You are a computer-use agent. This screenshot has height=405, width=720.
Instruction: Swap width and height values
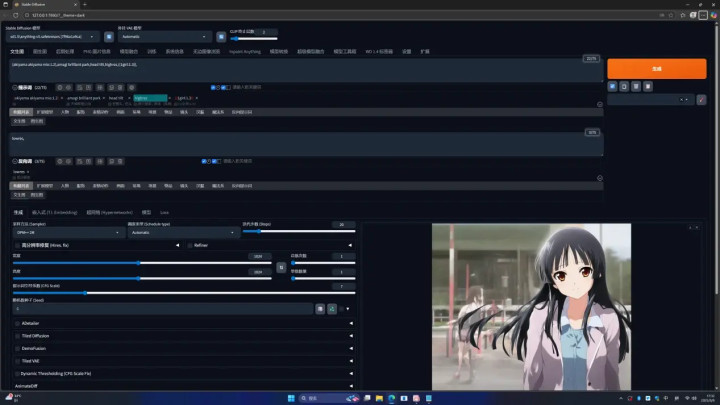281,267
